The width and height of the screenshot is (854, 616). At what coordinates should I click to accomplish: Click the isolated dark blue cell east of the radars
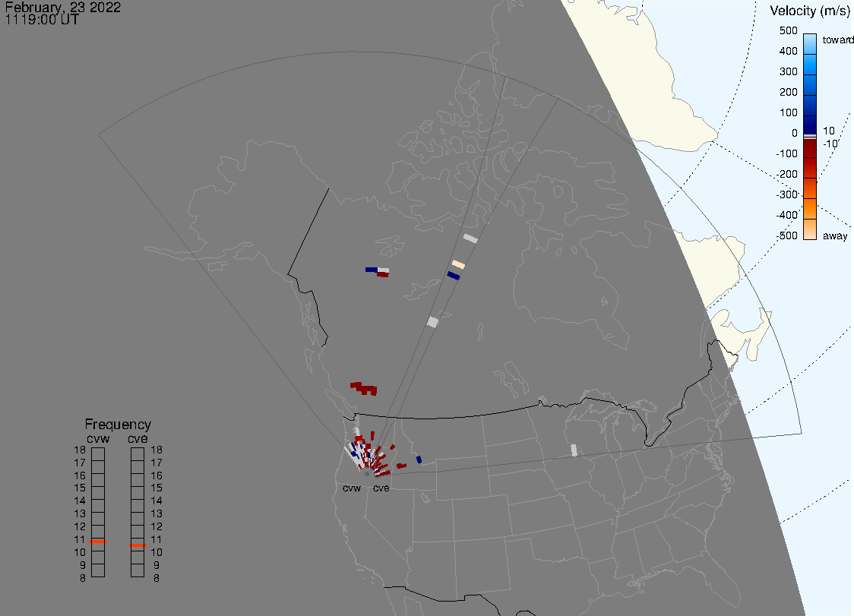(x=419, y=460)
